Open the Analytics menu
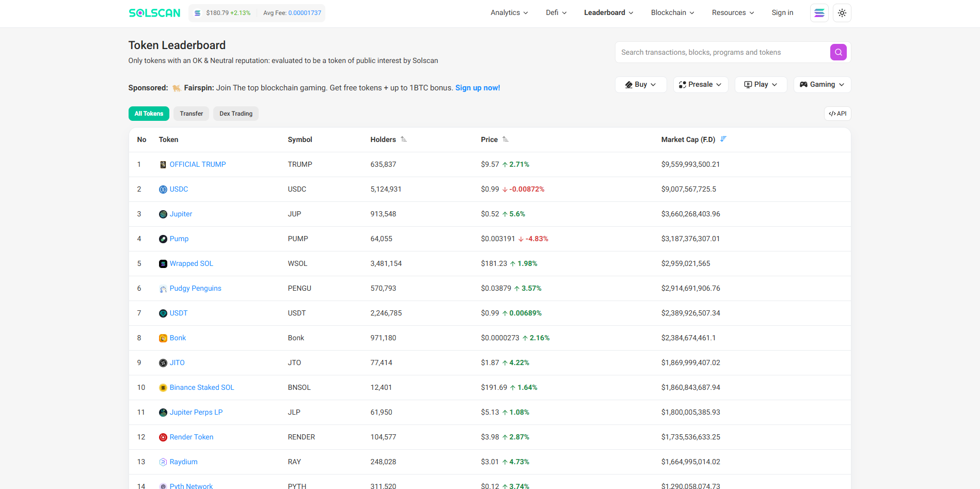 pyautogui.click(x=509, y=12)
